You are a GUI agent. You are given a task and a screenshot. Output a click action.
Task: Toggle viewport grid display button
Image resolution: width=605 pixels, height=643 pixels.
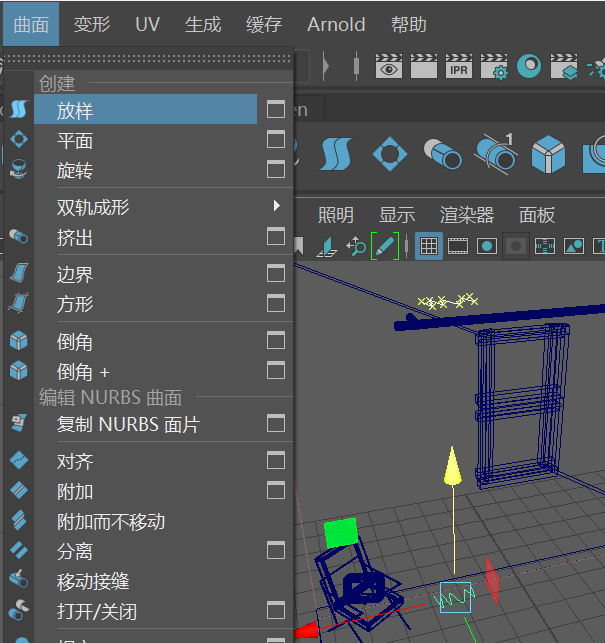tap(429, 246)
